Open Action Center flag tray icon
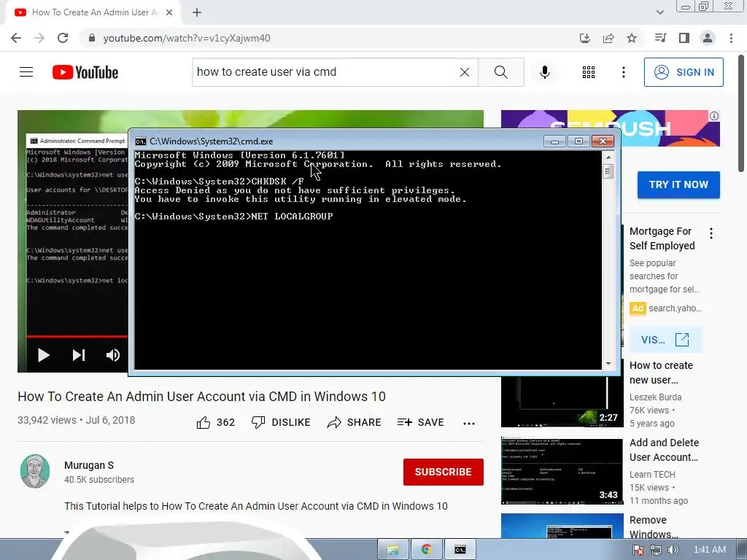The width and height of the screenshot is (747, 560). pos(638,550)
